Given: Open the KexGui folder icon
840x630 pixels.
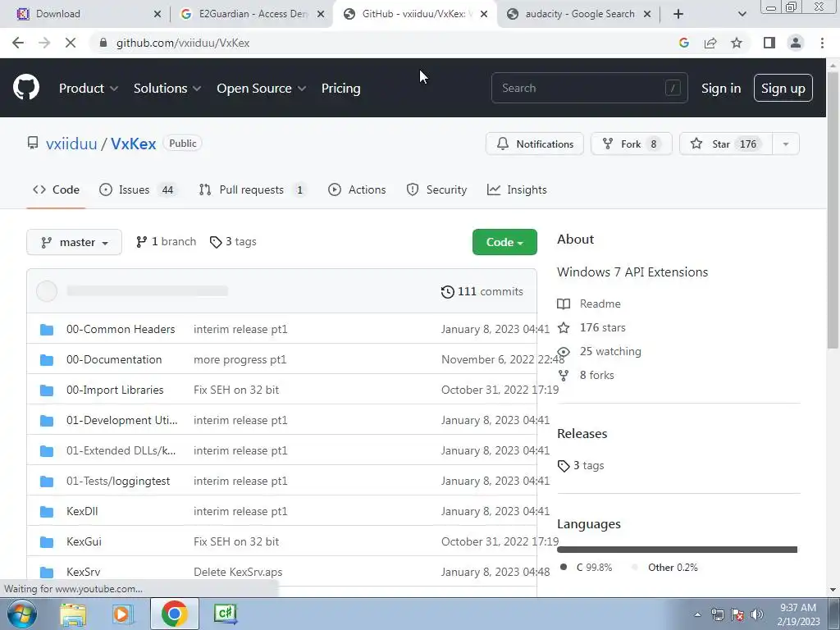Looking at the screenshot, I should tap(47, 542).
